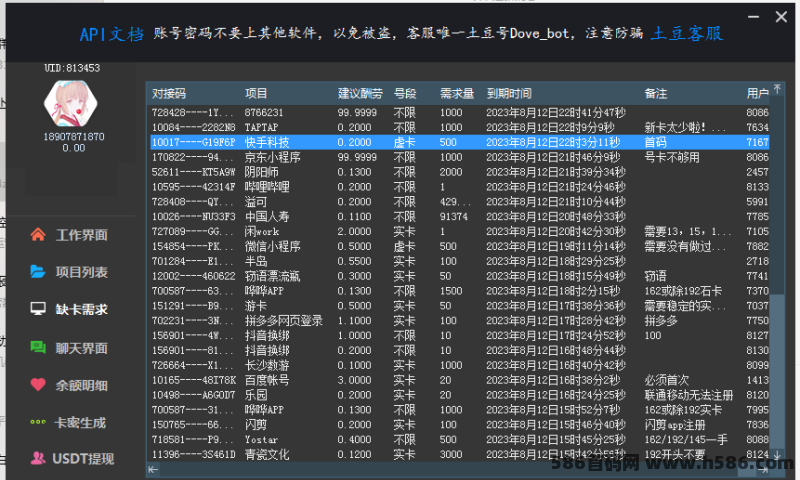The width and height of the screenshot is (800, 480).
Task: Select the 窃语漂流瓶 row
Action: pos(460,276)
